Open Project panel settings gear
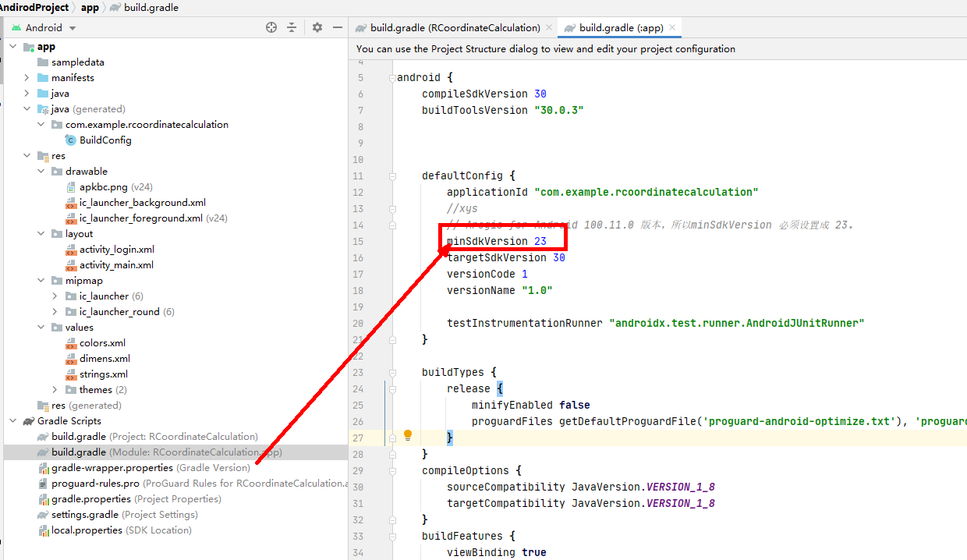The image size is (967, 560). 317,27
